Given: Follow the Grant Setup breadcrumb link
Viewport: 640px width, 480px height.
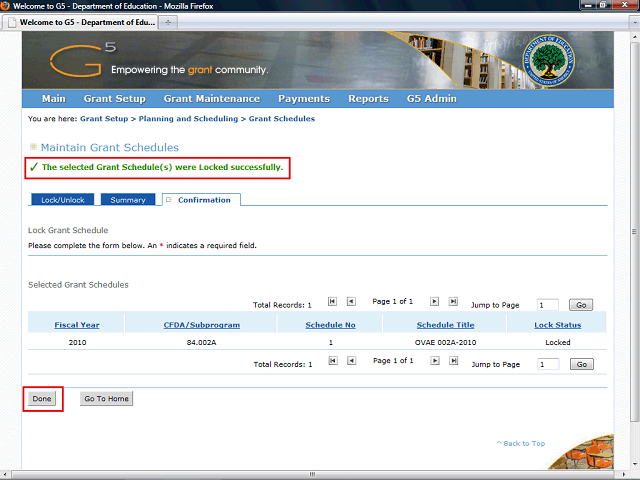Looking at the screenshot, I should coord(104,119).
